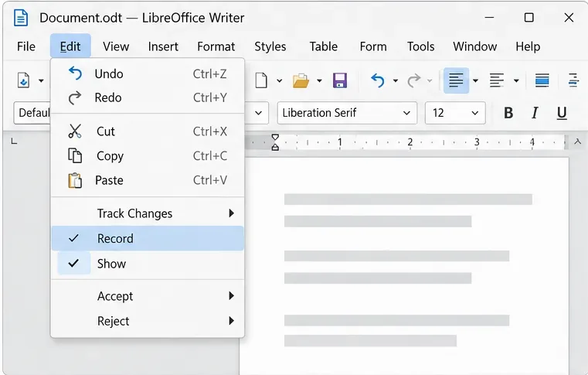The image size is (588, 375).
Task: Click the LibreOffice Writer document title icon
Action: coord(21,18)
